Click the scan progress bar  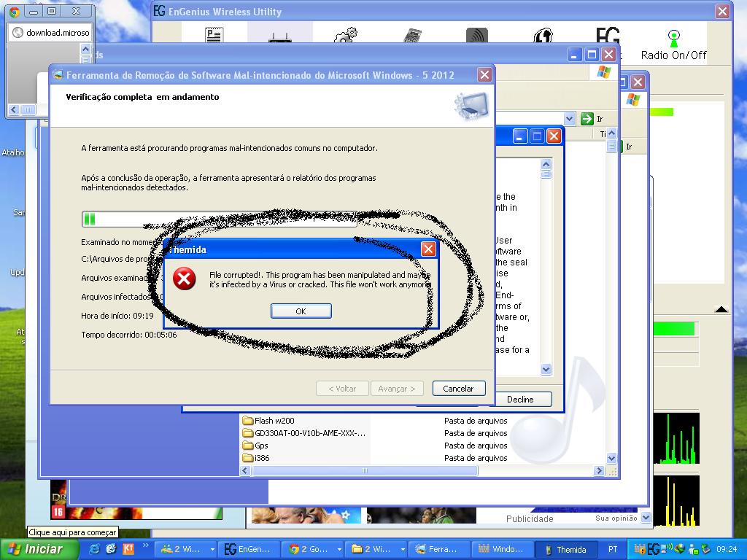point(219,219)
